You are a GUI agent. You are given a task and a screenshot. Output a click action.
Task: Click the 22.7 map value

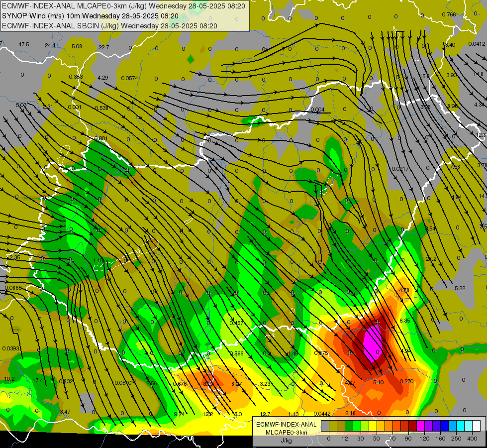pyautogui.click(x=104, y=47)
